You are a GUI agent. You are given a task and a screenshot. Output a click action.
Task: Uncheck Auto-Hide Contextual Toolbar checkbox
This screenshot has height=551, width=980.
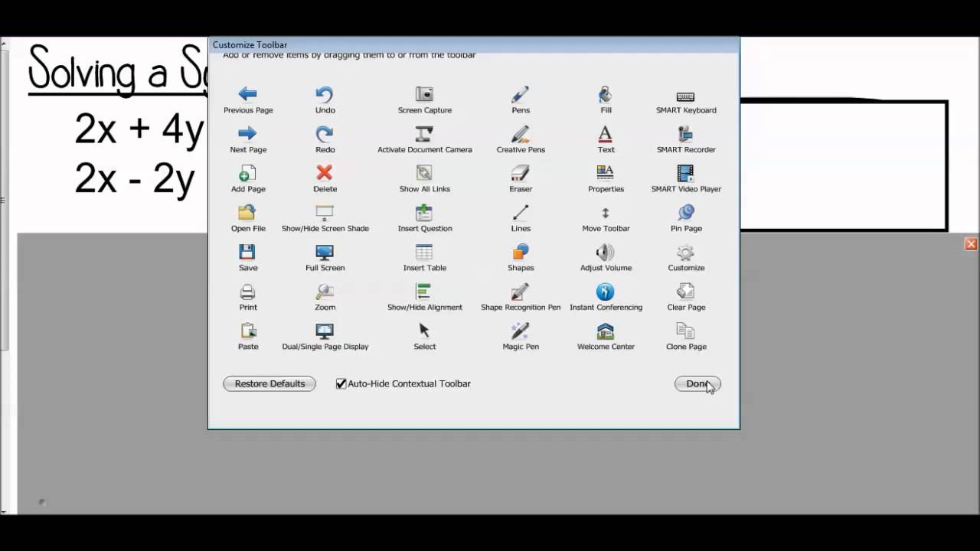[341, 383]
